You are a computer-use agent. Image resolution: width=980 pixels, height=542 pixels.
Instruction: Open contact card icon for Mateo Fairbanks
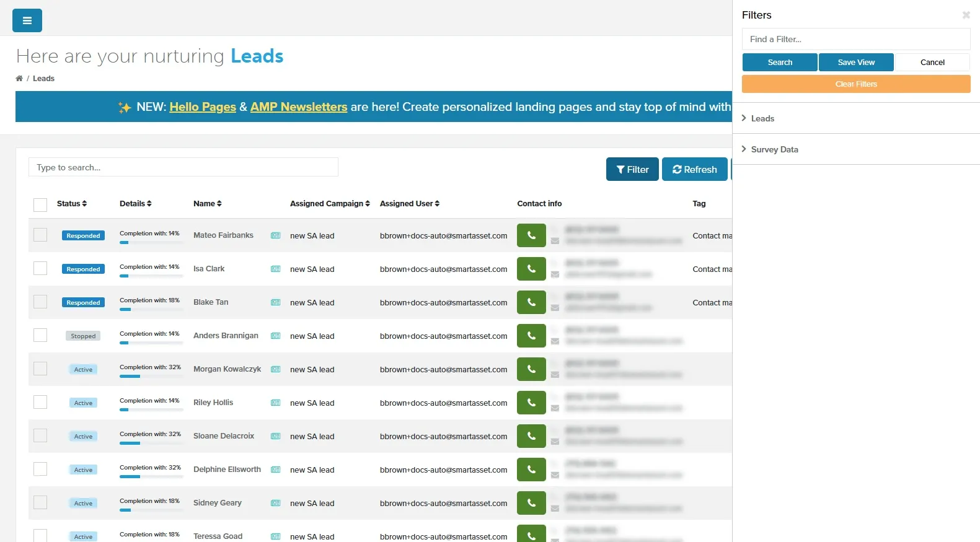276,235
